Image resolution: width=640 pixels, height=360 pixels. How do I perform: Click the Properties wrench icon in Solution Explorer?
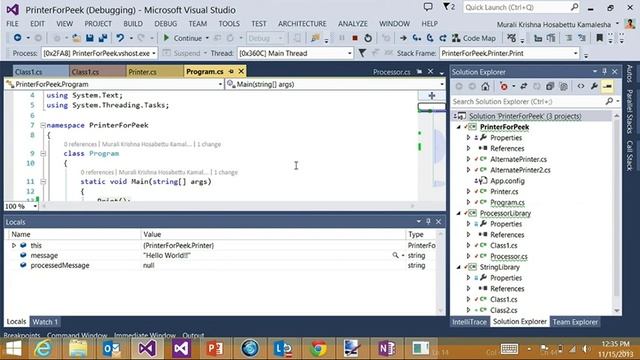coord(594,87)
